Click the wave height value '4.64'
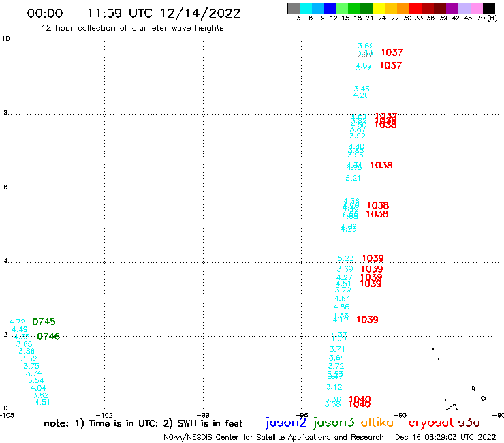This screenshot has height=443, width=504. click(x=342, y=299)
